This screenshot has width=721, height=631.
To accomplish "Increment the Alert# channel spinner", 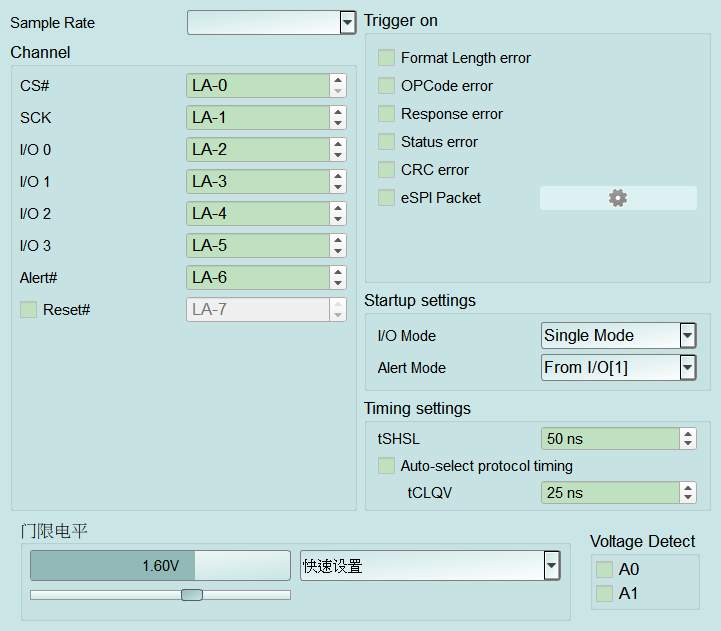I will coord(338,272).
